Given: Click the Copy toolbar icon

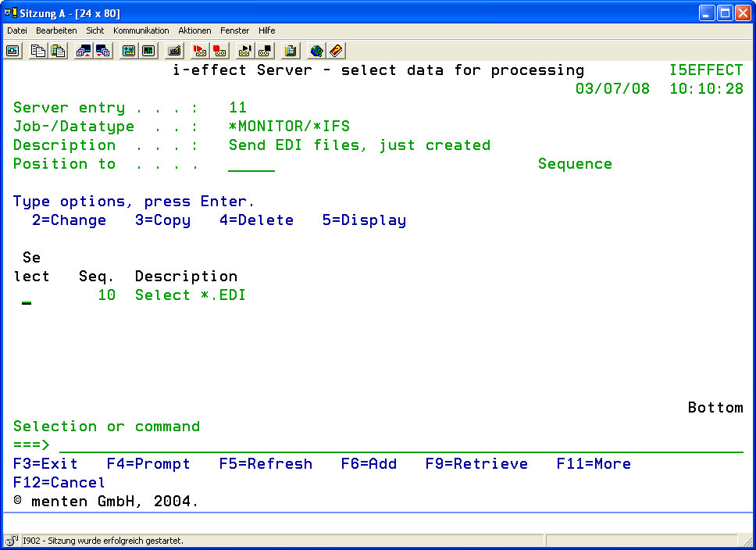Looking at the screenshot, I should pyautogui.click(x=38, y=51).
